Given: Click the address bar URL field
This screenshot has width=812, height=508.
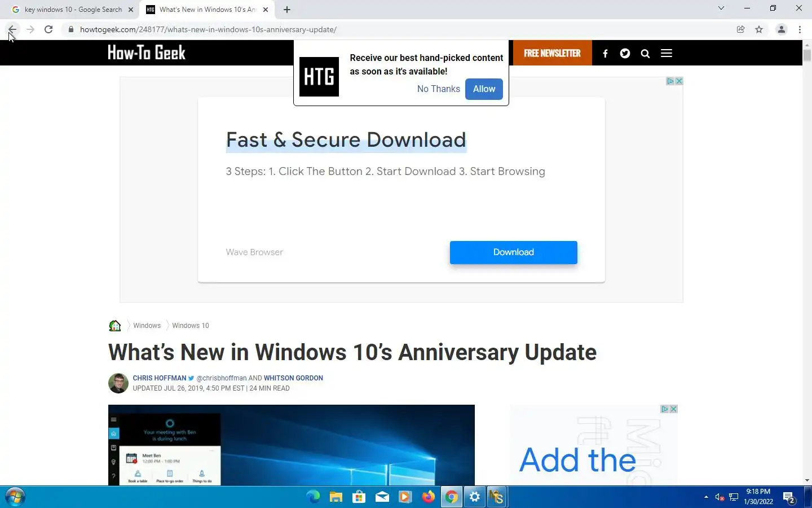Looking at the screenshot, I should (x=395, y=29).
